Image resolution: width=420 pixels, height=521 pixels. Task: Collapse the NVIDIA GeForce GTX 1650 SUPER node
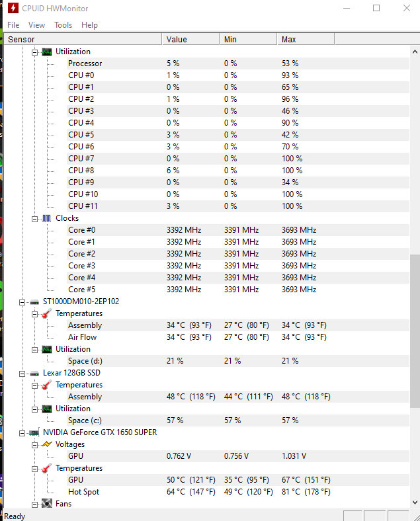(x=22, y=433)
